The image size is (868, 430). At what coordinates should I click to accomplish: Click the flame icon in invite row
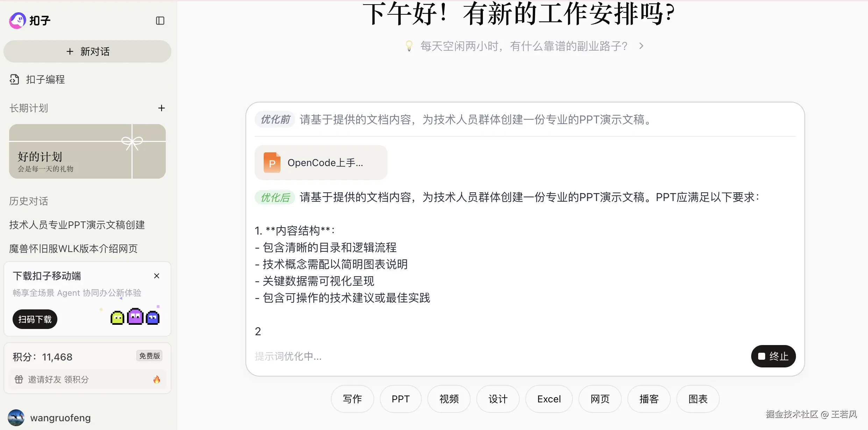click(x=157, y=379)
